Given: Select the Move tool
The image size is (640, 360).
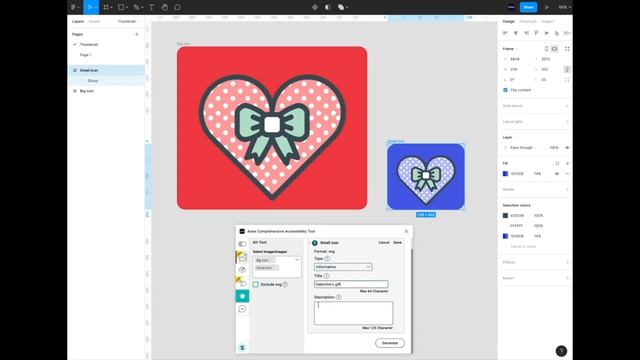Looking at the screenshot, I should pyautogui.click(x=91, y=7).
